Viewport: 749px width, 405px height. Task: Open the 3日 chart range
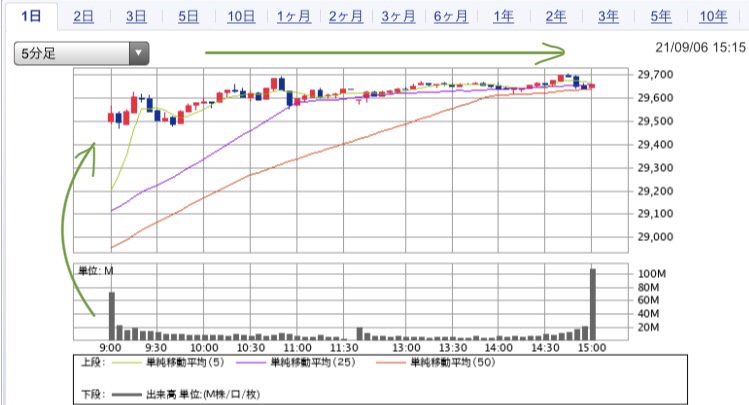[136, 16]
